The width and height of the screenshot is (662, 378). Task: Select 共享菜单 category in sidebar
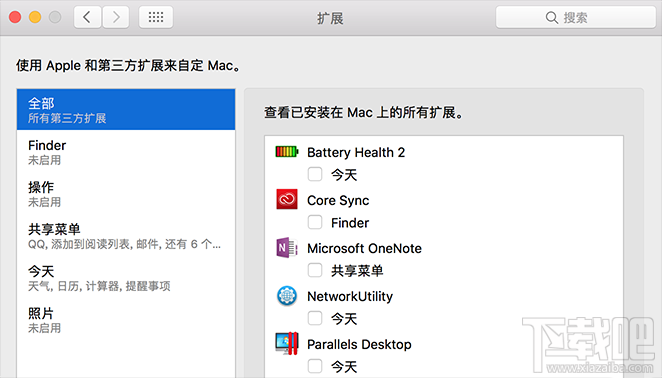[x=126, y=236]
